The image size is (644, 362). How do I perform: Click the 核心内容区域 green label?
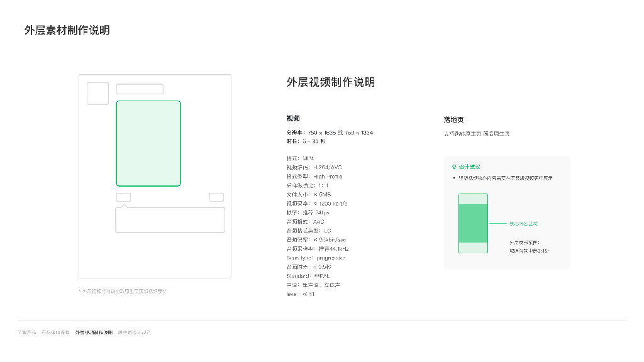pos(523,223)
